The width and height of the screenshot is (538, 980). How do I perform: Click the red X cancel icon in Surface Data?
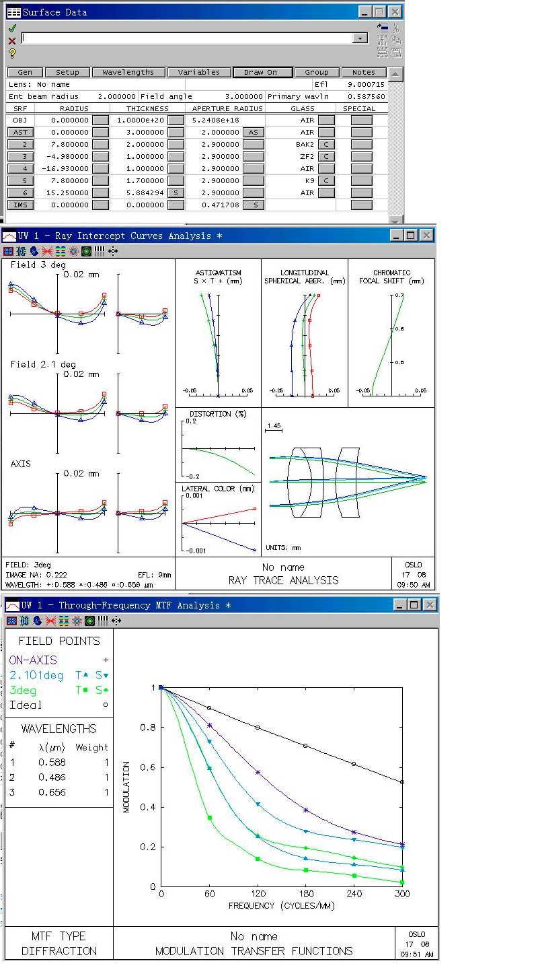coord(13,41)
